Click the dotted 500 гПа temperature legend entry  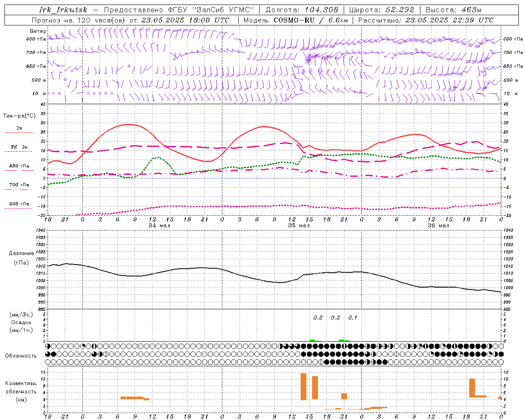tap(19, 205)
